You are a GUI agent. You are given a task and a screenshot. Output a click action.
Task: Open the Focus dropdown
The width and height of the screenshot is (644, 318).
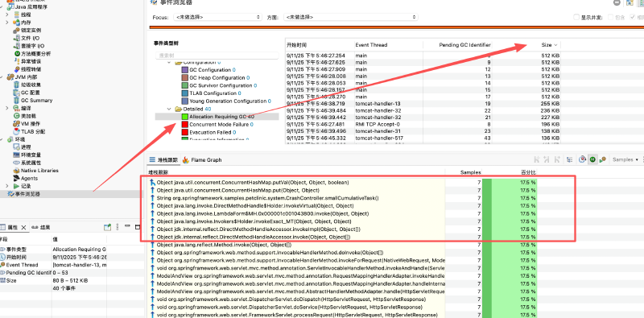217,17
